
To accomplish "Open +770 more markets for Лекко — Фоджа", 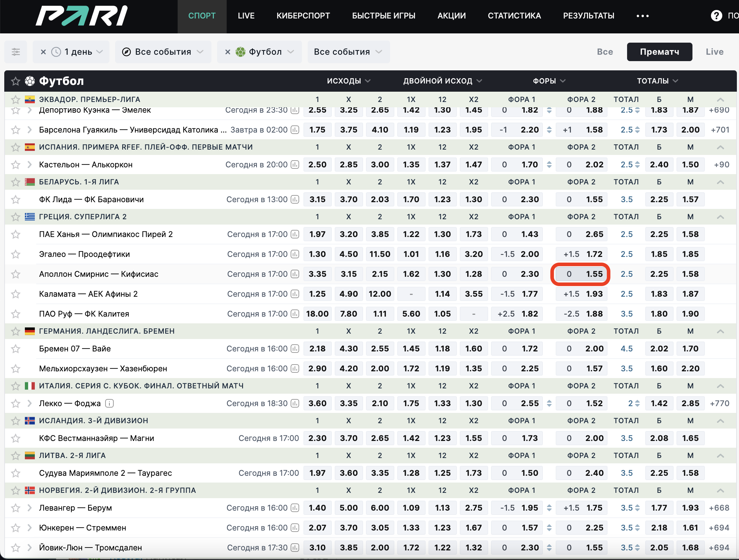I will (x=719, y=403).
